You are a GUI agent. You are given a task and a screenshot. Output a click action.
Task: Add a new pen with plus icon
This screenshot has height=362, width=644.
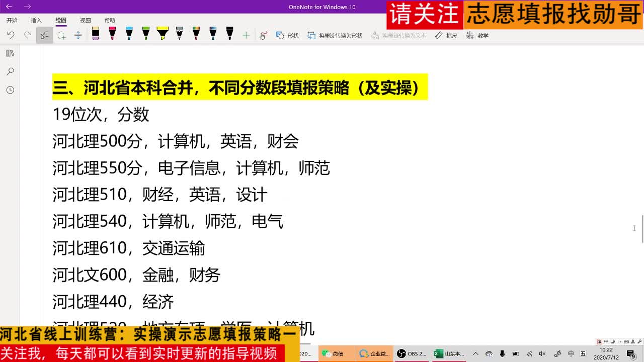pyautogui.click(x=246, y=35)
